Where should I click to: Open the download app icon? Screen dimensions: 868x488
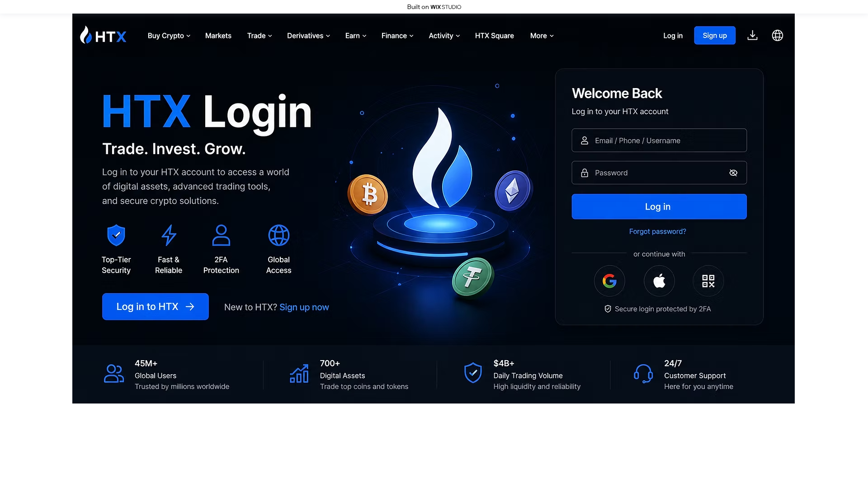click(x=752, y=35)
